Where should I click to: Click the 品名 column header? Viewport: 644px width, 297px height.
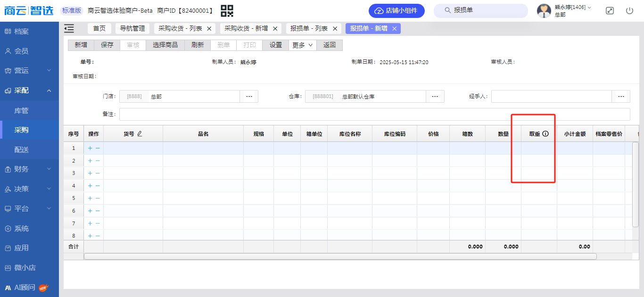coord(203,134)
